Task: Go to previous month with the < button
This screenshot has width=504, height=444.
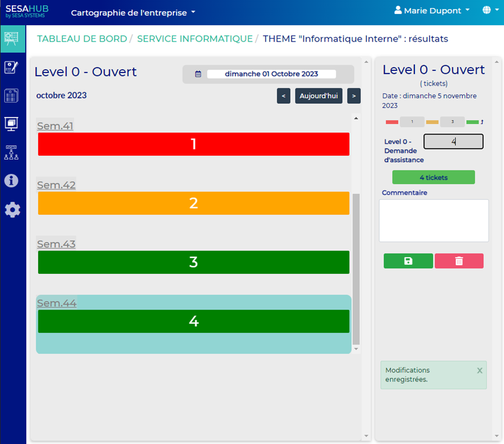Action: (x=283, y=96)
